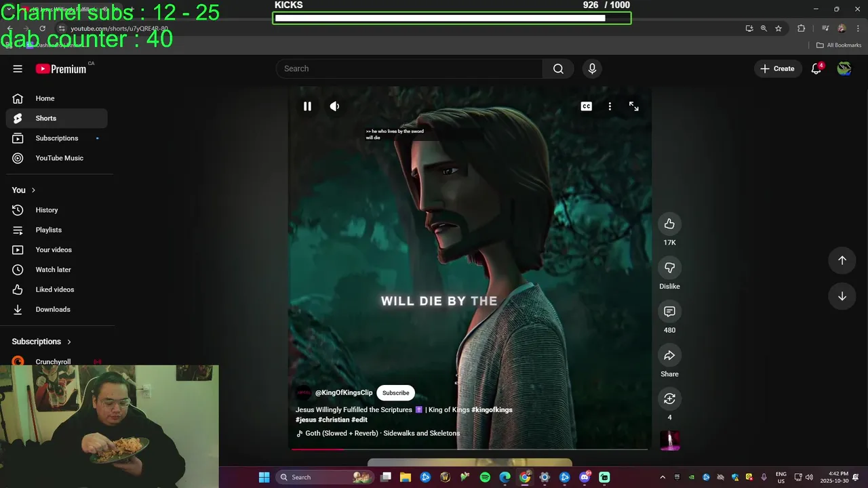Subscribe to @KingOfKingsClip
This screenshot has height=488, width=868.
point(395,392)
